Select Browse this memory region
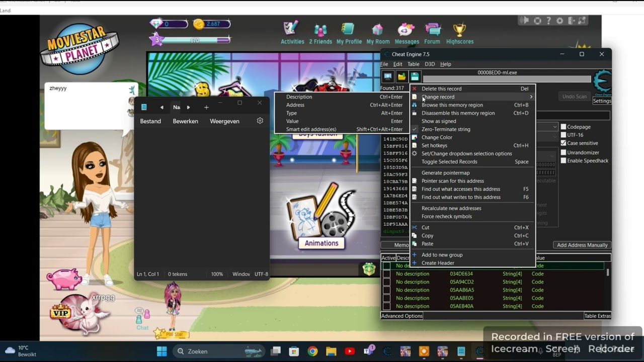644x362 pixels. 472,105
